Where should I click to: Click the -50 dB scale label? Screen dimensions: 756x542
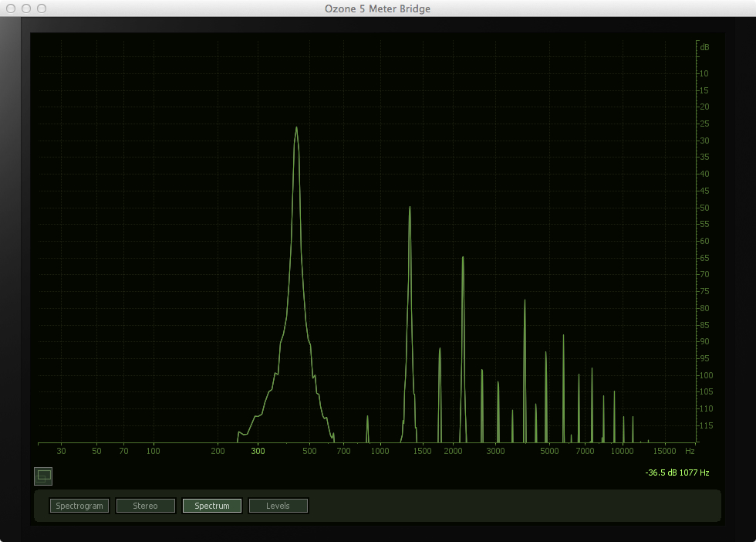704,208
